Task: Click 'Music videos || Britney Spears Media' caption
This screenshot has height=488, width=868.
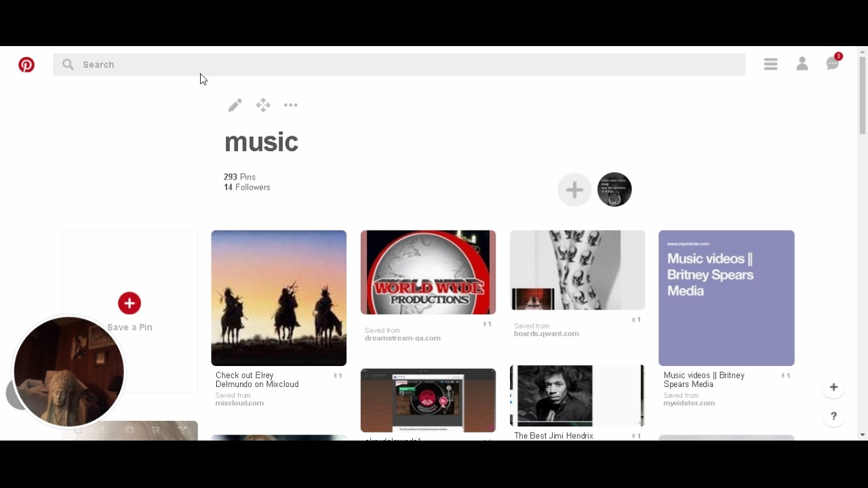Action: pos(704,380)
